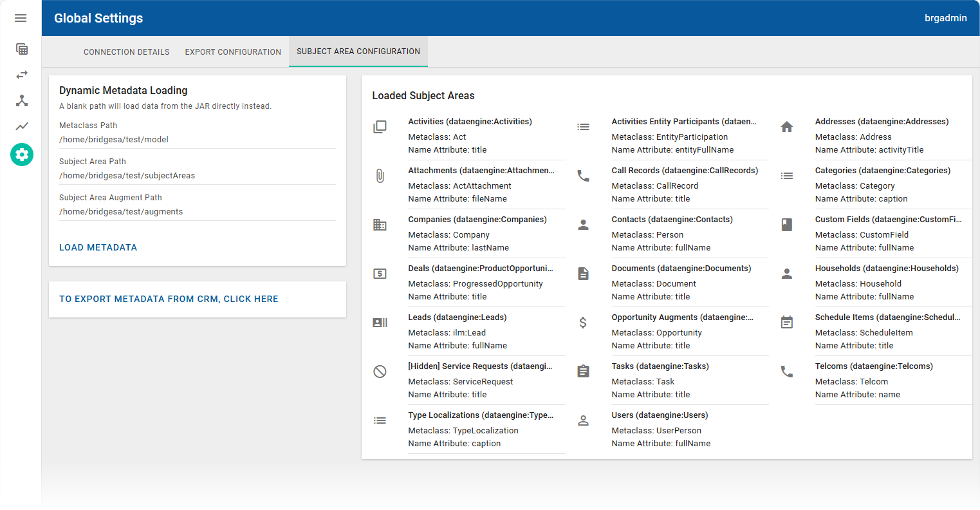The width and height of the screenshot is (980, 510).
Task: Click the calendar icon for Schedule Items
Action: (786, 323)
